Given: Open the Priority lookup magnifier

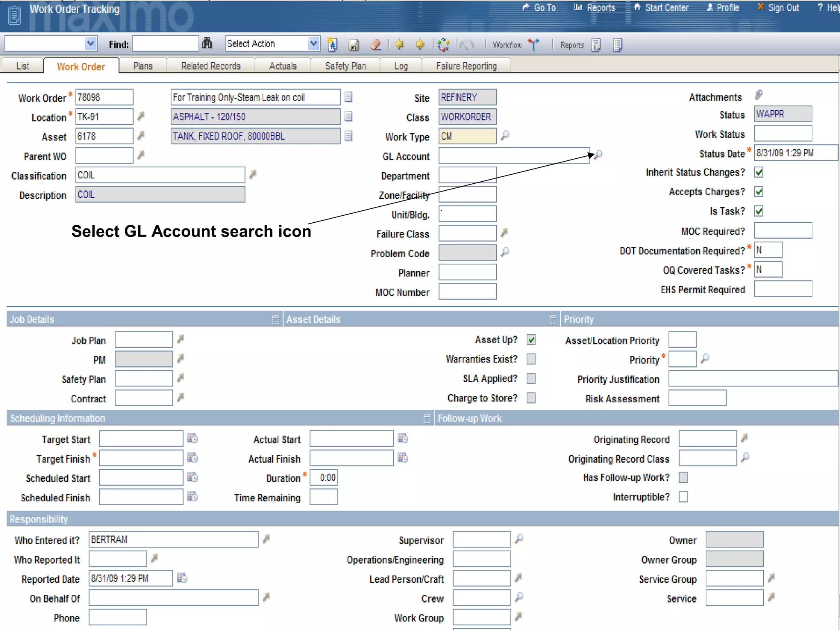Looking at the screenshot, I should tap(705, 358).
